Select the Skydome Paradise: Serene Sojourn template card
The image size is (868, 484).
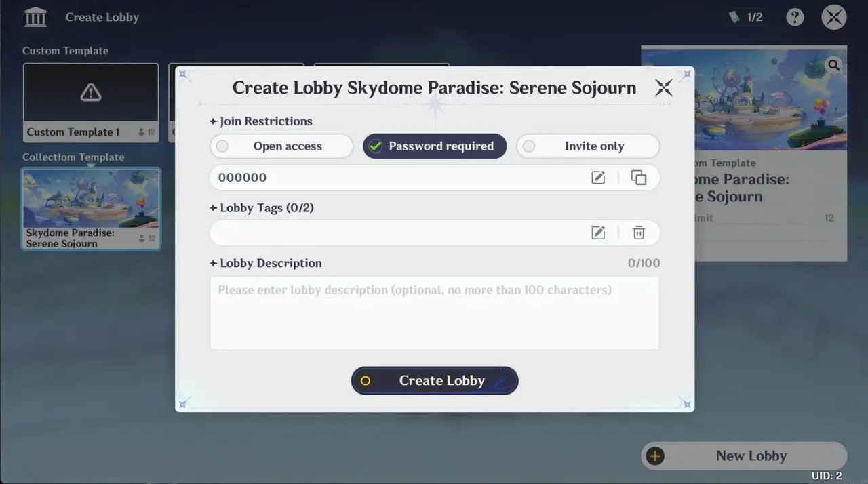pyautogui.click(x=91, y=209)
